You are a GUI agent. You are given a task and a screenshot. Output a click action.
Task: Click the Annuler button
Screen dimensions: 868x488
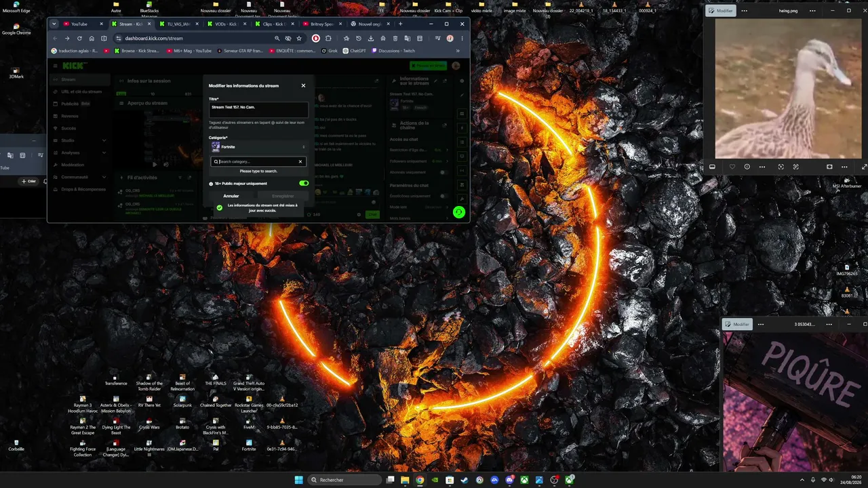(231, 196)
